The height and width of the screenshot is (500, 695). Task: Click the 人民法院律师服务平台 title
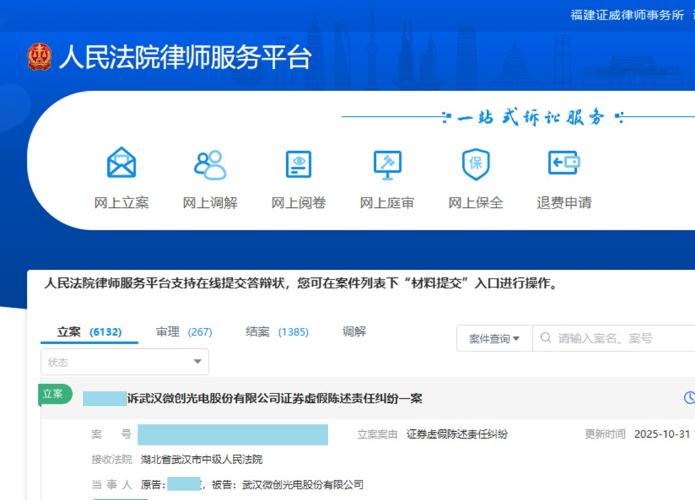click(x=185, y=57)
